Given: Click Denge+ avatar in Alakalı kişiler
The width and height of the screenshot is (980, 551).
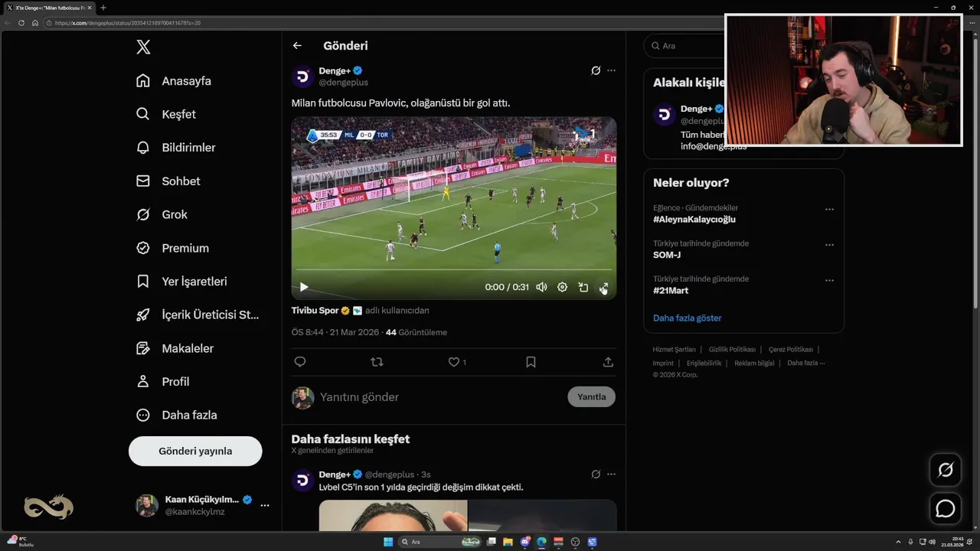Looking at the screenshot, I should (664, 115).
